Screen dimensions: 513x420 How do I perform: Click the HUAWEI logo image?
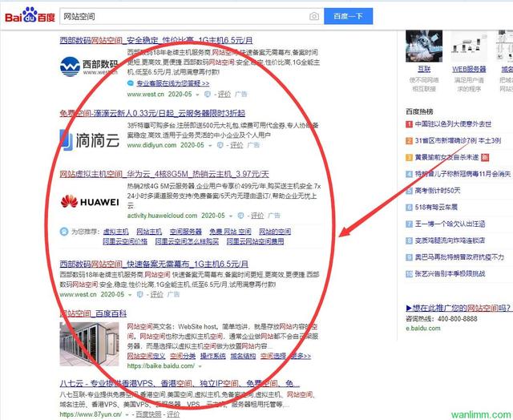[x=90, y=202]
